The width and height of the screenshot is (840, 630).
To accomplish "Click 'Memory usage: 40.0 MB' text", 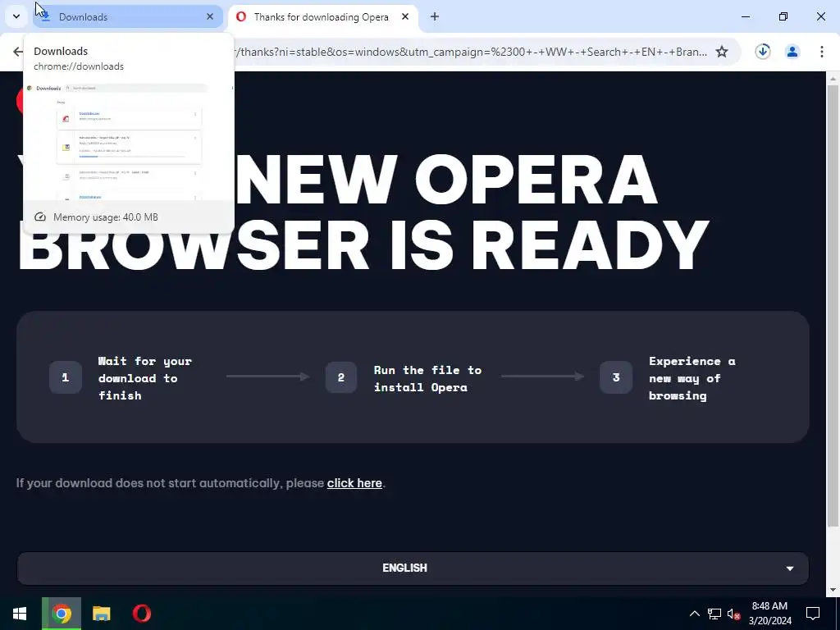I will [106, 217].
